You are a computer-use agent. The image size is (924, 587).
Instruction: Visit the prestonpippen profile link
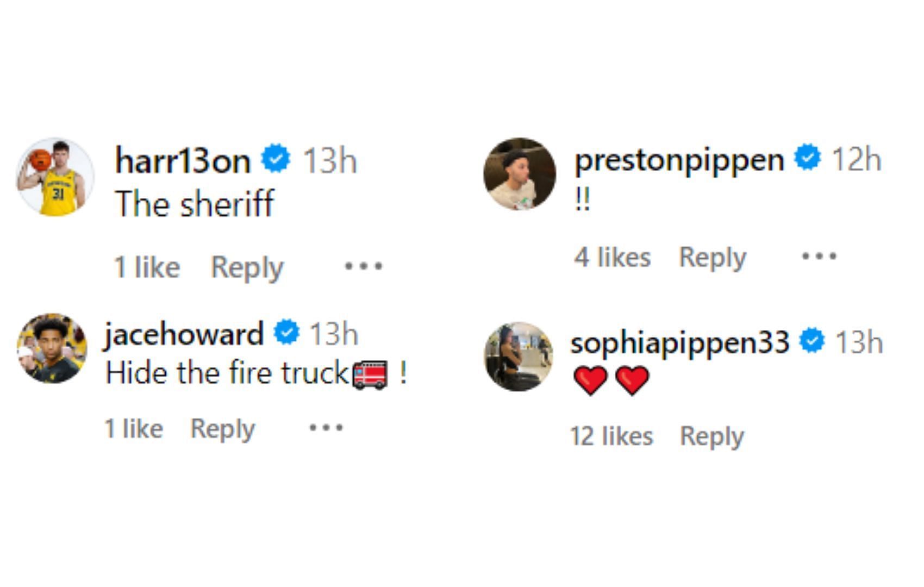[x=679, y=160]
